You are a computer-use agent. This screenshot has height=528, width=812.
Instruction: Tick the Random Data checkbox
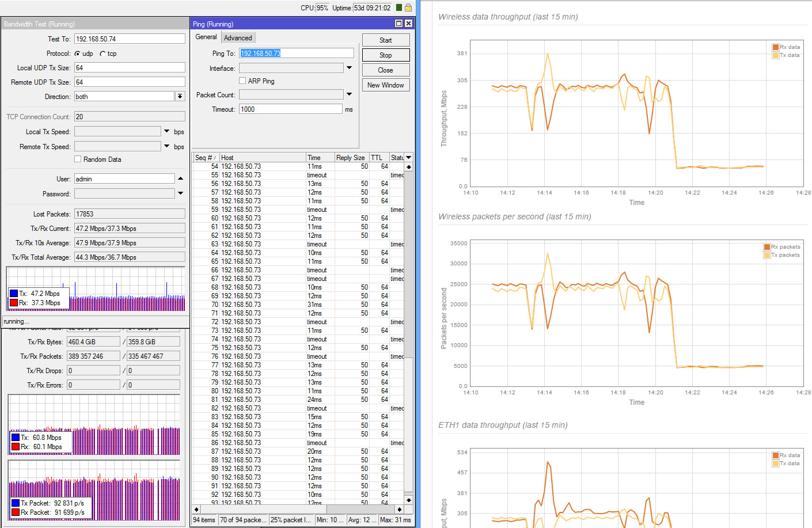pyautogui.click(x=78, y=159)
